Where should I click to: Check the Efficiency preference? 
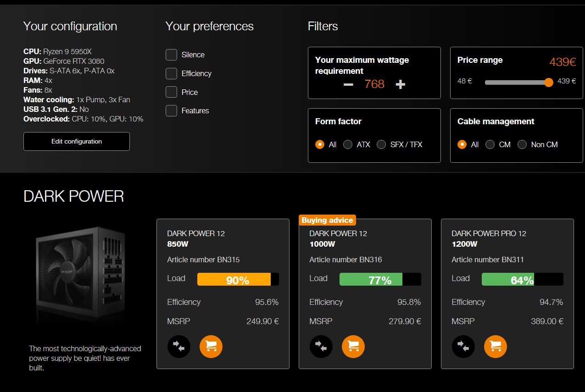coord(171,73)
